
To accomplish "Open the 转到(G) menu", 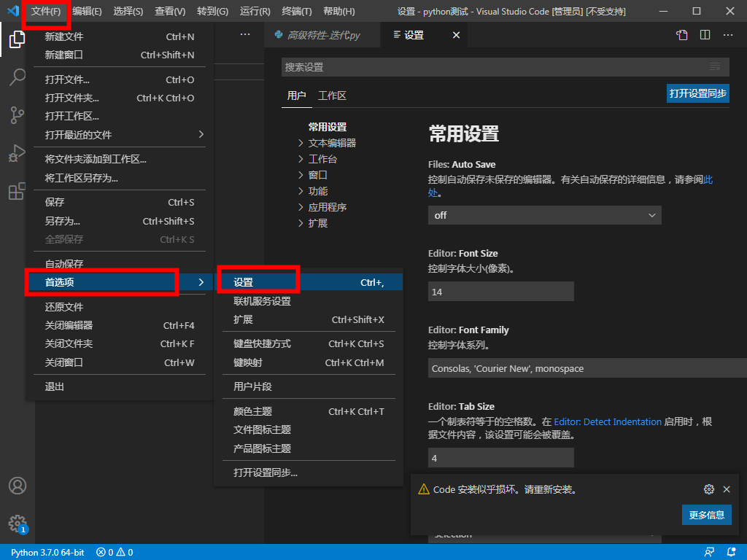I will (212, 11).
